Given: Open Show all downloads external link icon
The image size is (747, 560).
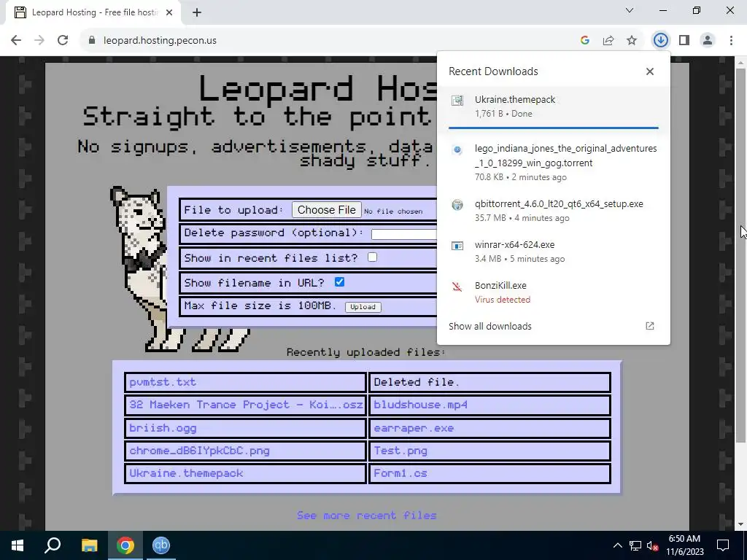Looking at the screenshot, I should (650, 326).
